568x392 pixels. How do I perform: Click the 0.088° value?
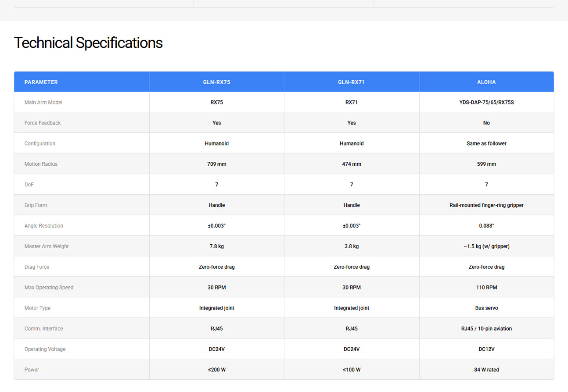coord(486,226)
